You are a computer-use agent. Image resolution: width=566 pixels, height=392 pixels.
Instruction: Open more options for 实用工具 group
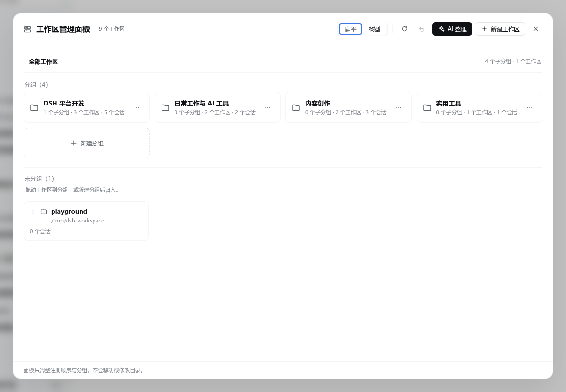coord(529,107)
